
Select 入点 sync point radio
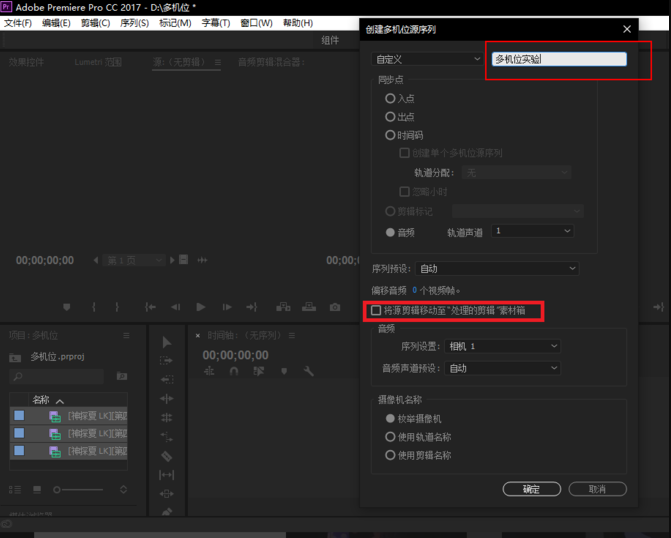[390, 98]
